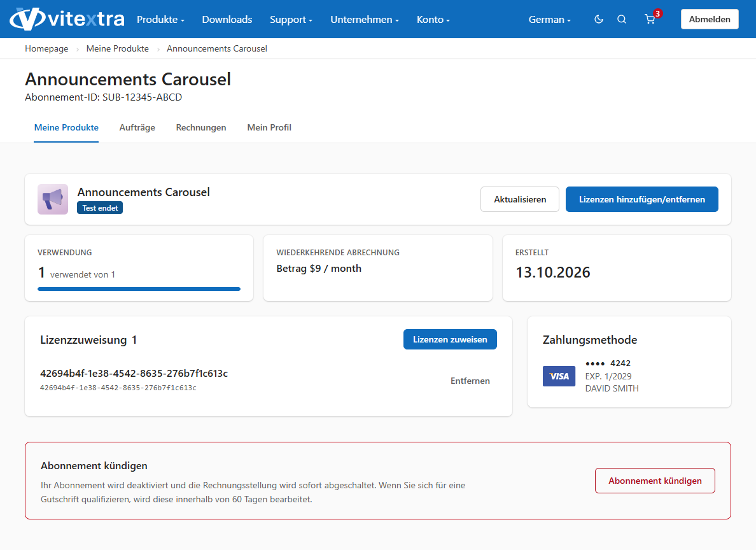Image resolution: width=756 pixels, height=550 pixels.
Task: Click the Test endet badge
Action: [x=100, y=208]
